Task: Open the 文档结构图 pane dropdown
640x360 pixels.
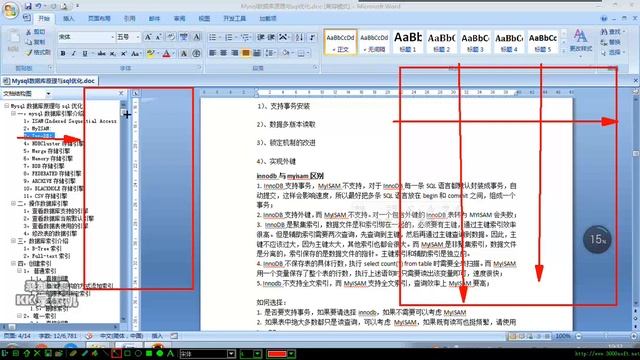Action: (49, 94)
